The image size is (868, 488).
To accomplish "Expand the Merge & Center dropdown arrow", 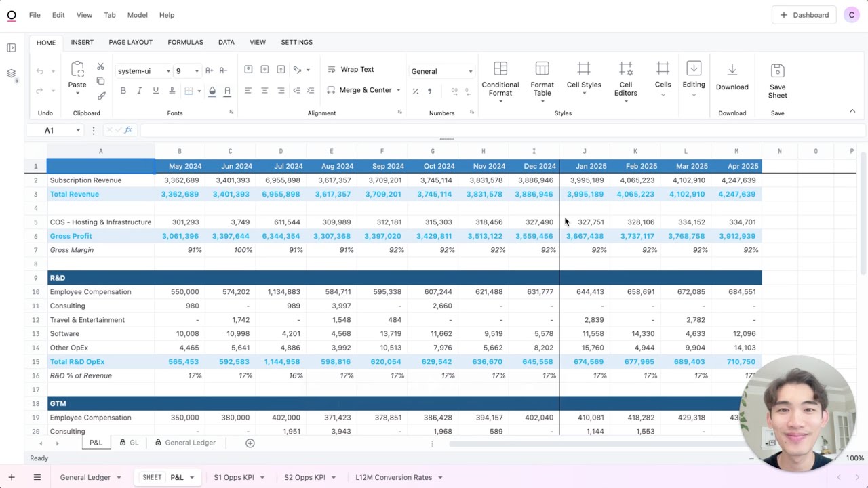I will point(398,90).
